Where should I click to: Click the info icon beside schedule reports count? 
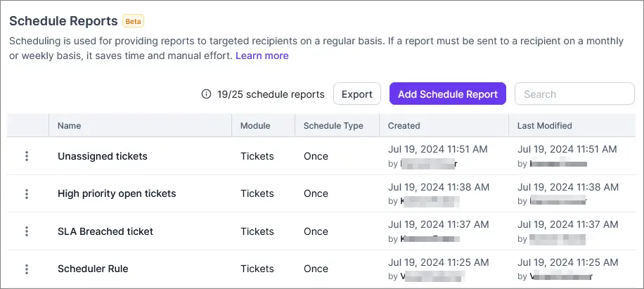click(x=206, y=94)
